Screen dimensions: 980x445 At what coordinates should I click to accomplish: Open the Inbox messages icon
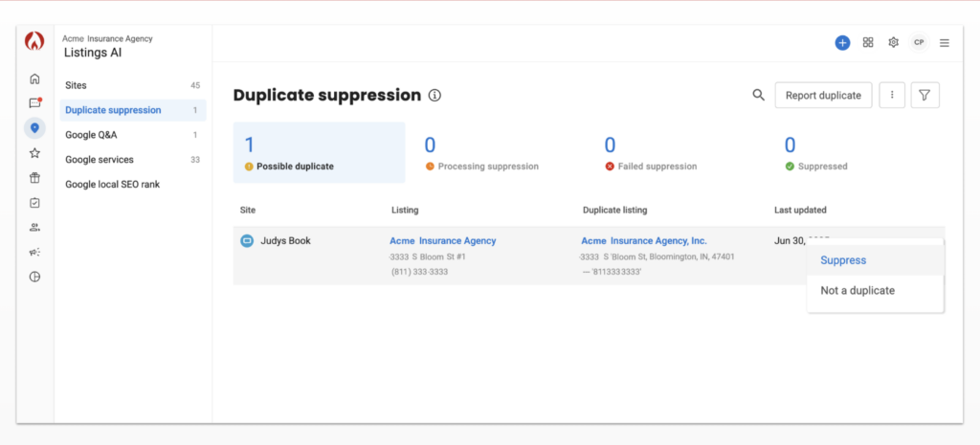pos(35,103)
